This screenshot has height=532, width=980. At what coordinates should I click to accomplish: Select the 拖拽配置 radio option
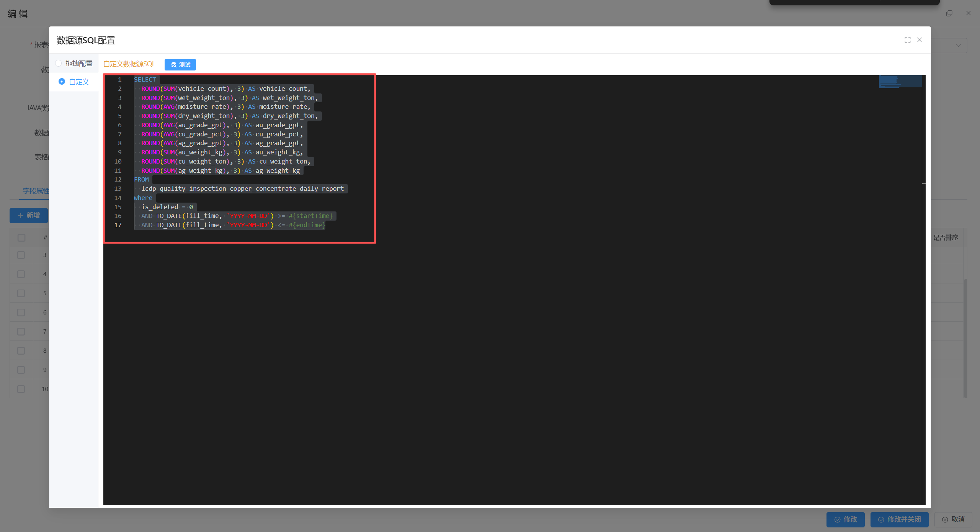(x=59, y=63)
